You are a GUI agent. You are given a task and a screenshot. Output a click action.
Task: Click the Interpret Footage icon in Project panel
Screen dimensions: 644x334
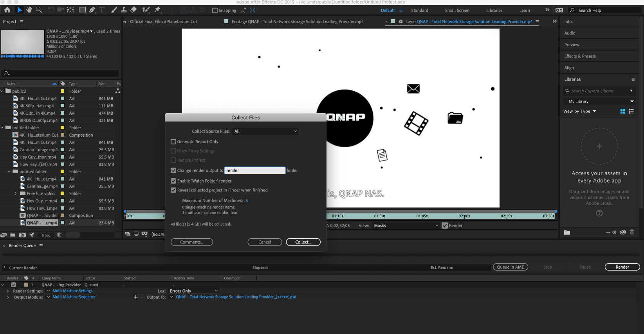click(x=4, y=235)
